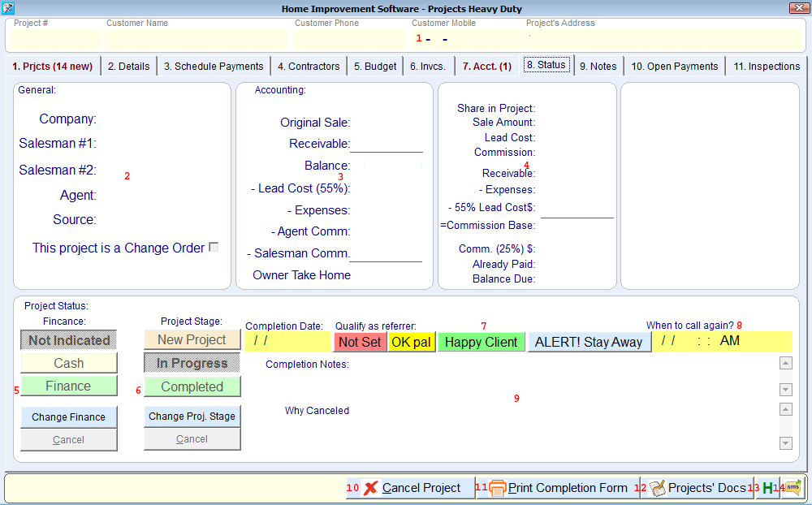Click Print Completion Form button
Image resolution: width=812 pixels, height=505 pixels.
click(559, 488)
